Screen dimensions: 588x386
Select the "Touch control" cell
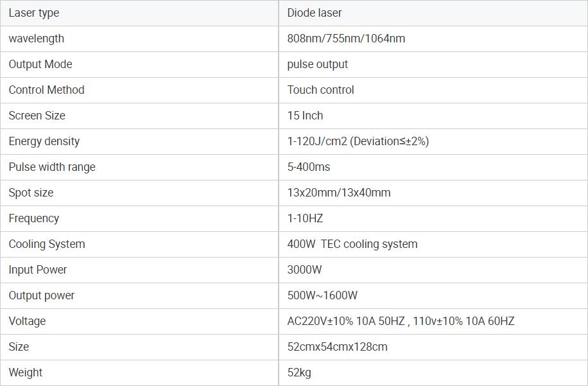click(x=320, y=90)
